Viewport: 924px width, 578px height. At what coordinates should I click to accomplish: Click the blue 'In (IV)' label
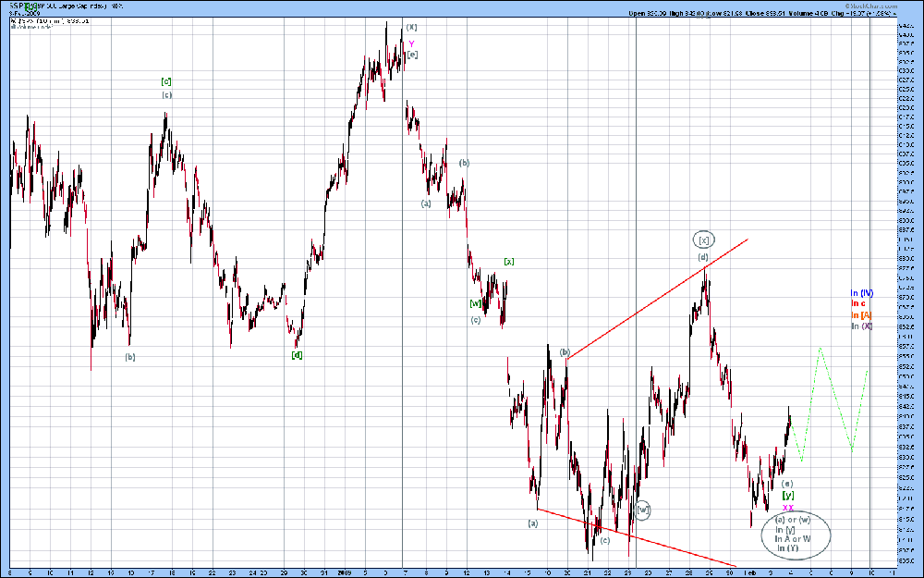coord(861,293)
